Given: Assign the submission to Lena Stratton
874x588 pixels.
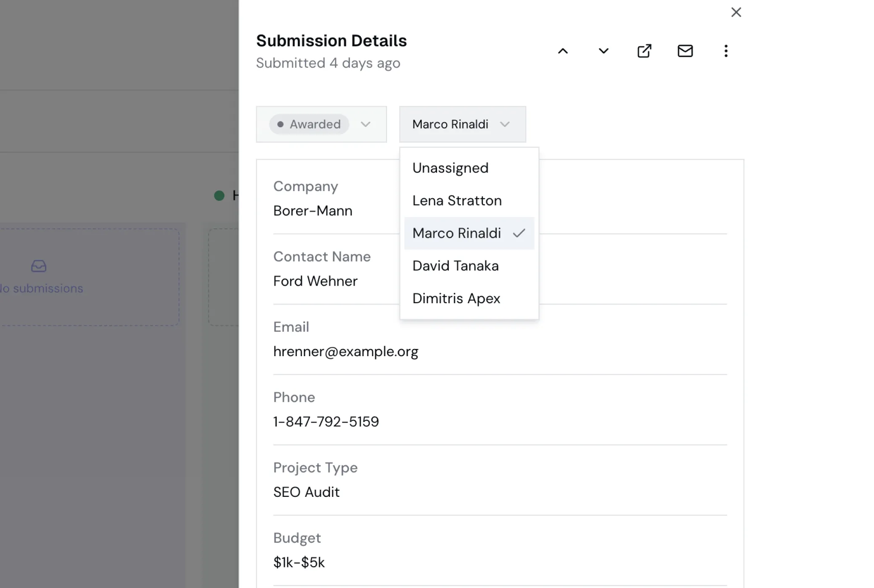Looking at the screenshot, I should click(x=457, y=200).
